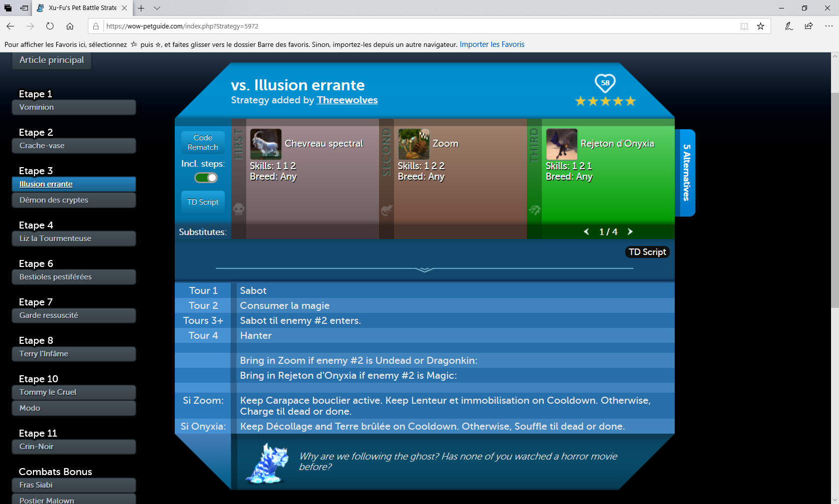Screen dimensions: 839x504
Task: Open Fras Siabi bonus fight
Action: [74, 485]
